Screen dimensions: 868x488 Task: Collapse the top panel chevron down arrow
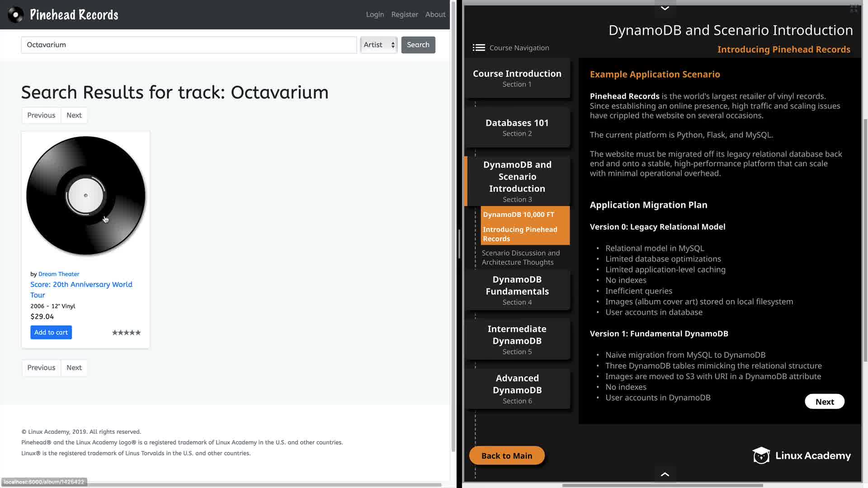tap(665, 8)
